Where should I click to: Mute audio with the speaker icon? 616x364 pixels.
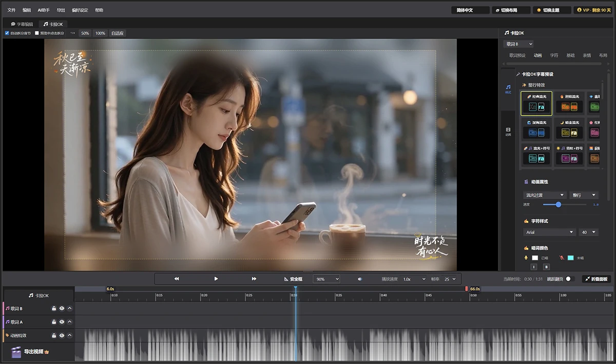[360, 279]
